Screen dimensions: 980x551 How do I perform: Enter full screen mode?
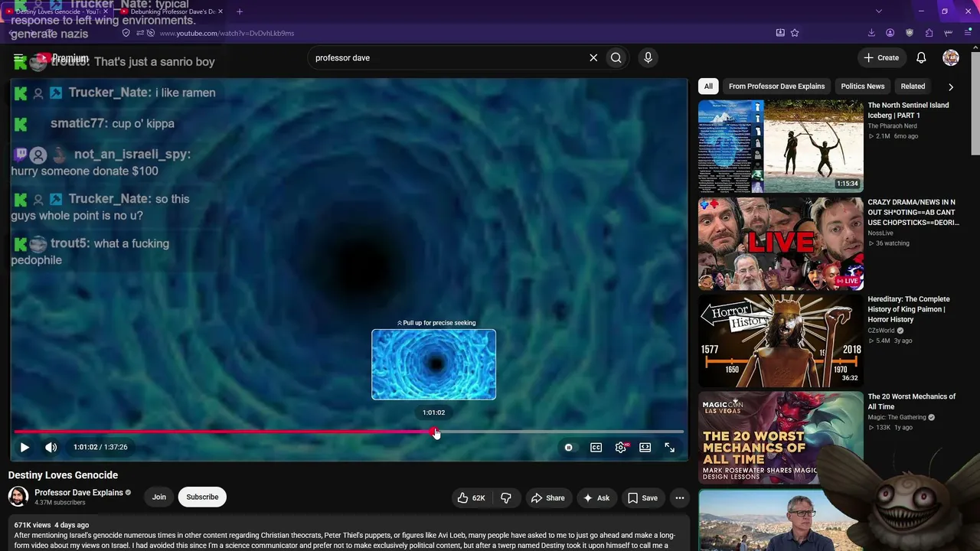[x=670, y=448]
